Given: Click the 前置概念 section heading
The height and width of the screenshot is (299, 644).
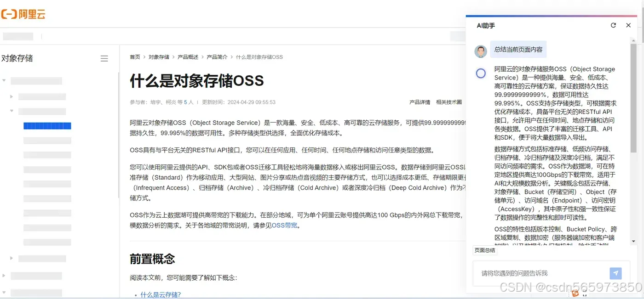Looking at the screenshot, I should 152,259.
